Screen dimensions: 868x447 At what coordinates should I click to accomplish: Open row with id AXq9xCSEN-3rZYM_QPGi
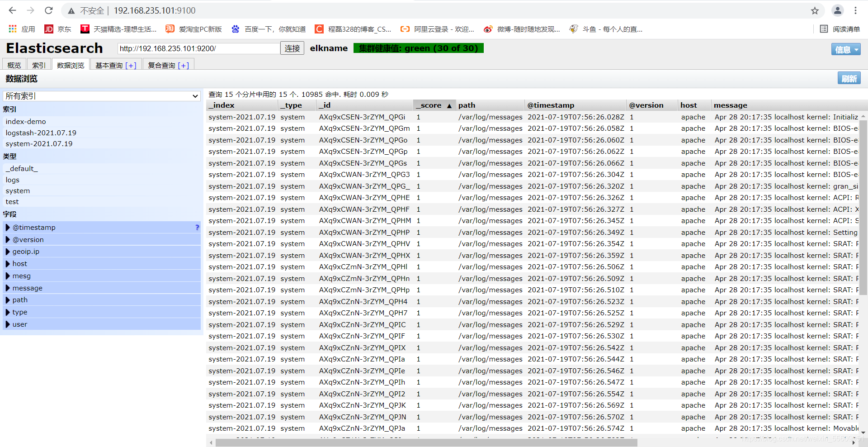point(533,117)
